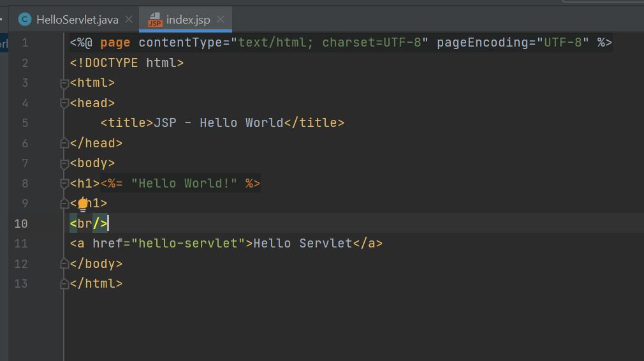Click the title text JSP - Hello World
The height and width of the screenshot is (361, 644).
point(218,123)
